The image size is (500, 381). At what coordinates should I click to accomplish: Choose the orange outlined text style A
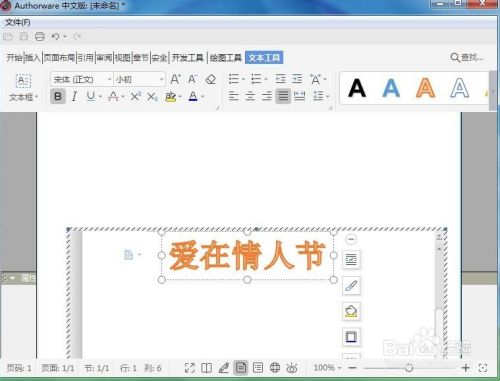coord(425,88)
